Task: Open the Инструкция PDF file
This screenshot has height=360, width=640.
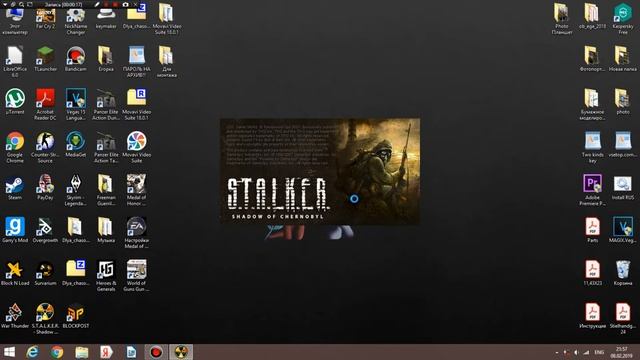Action: (592, 316)
